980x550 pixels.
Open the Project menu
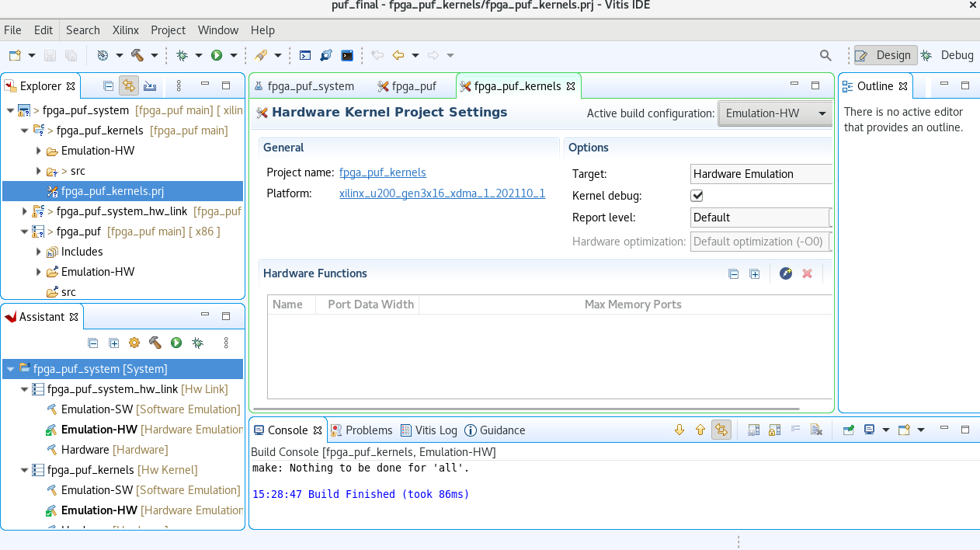pyautogui.click(x=168, y=30)
